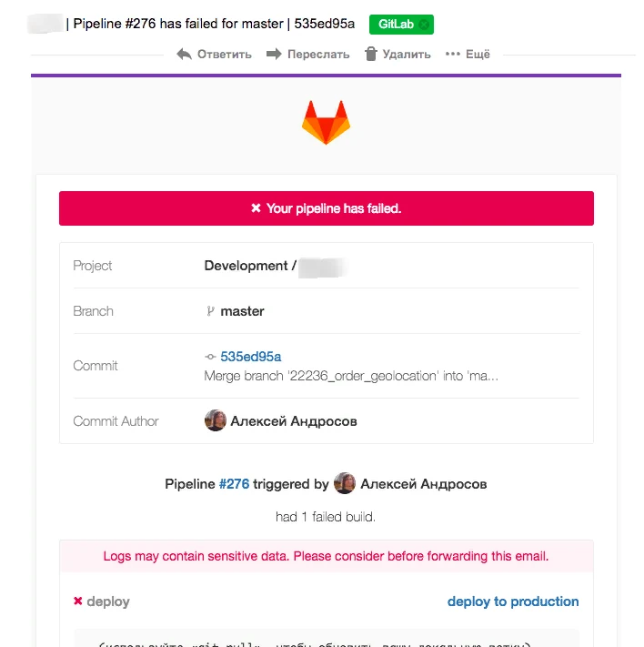644x647 pixels.
Task: Click the red failed x next to deploy
Action: (x=78, y=601)
